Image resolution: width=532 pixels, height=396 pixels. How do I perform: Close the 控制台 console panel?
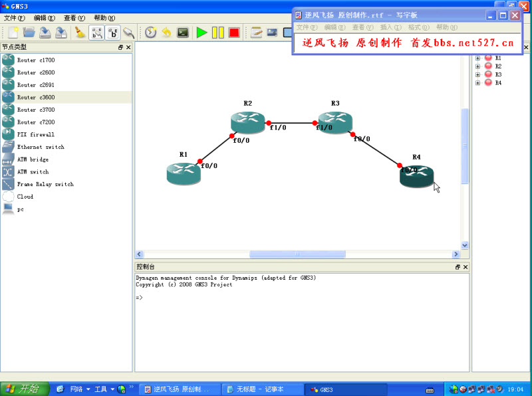pos(465,267)
